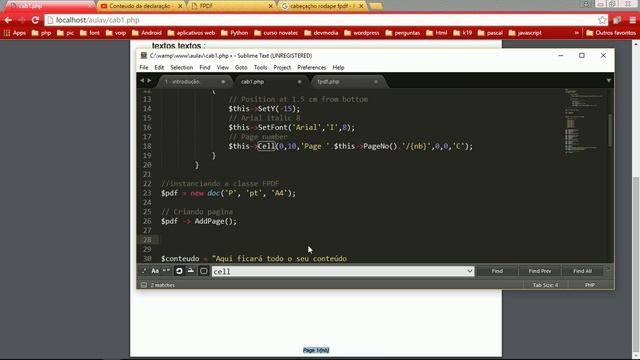
Task: Open the Edit menu in Sublime Text
Action: coord(159,67)
